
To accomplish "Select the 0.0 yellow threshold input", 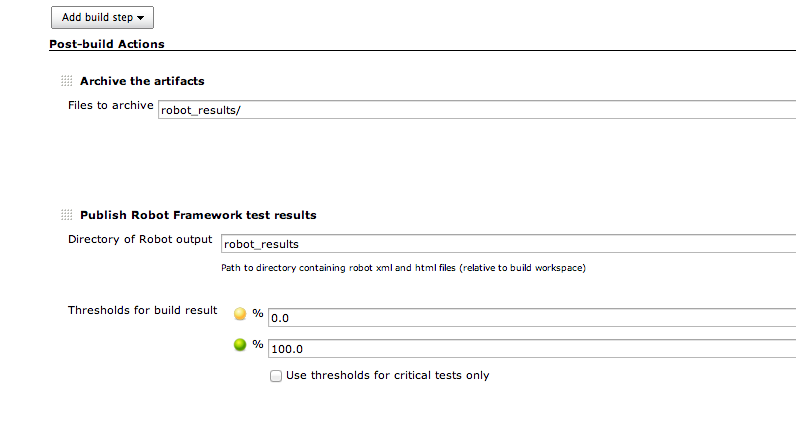I will point(532,318).
